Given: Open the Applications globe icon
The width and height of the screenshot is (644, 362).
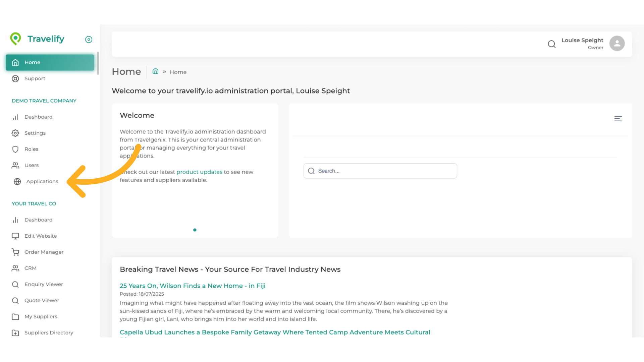Looking at the screenshot, I should click(17, 181).
